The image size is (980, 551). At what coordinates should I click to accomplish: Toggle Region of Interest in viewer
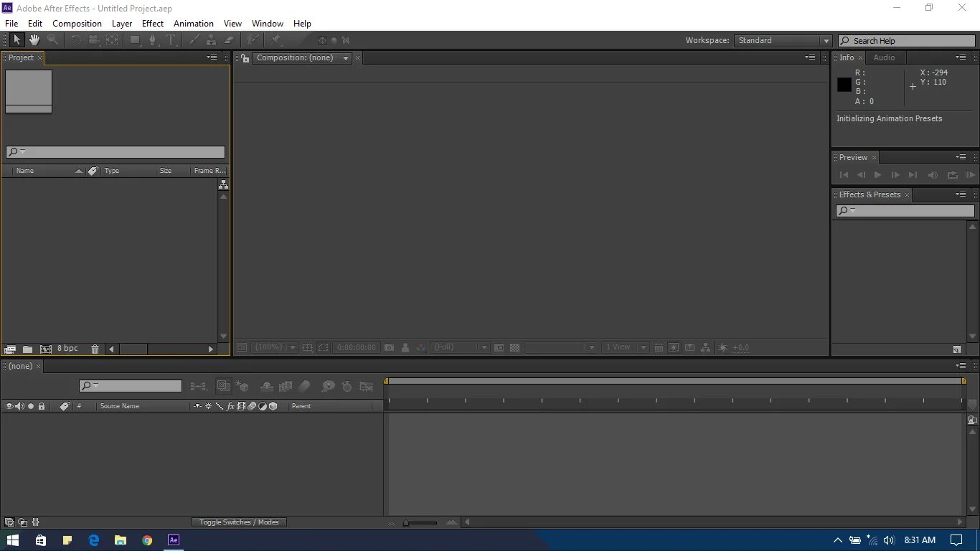point(324,347)
